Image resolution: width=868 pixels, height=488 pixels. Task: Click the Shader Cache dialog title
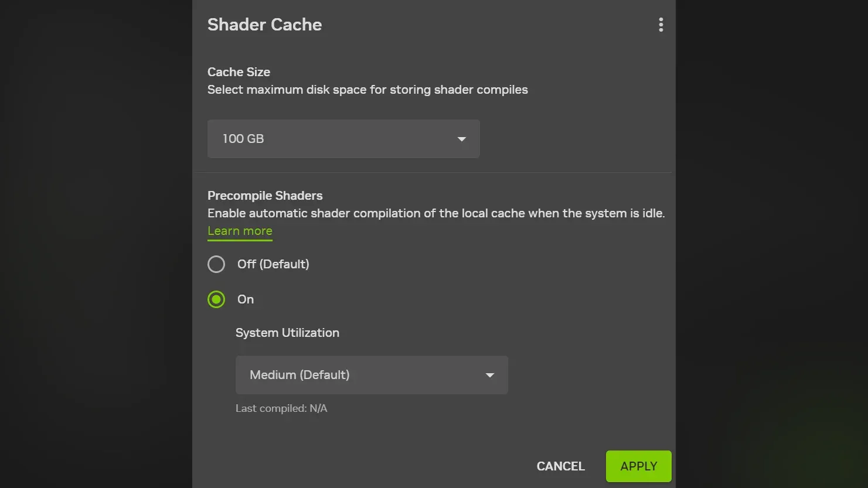tap(264, 25)
